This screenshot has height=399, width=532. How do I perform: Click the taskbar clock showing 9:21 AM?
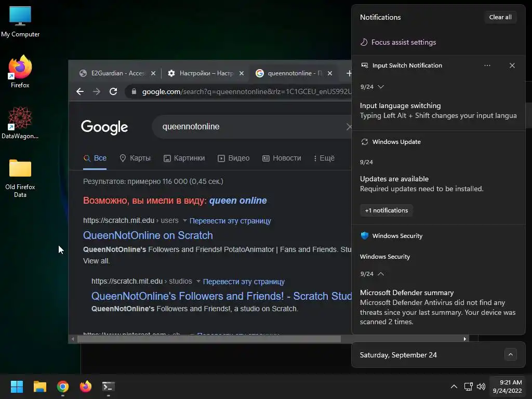point(507,387)
